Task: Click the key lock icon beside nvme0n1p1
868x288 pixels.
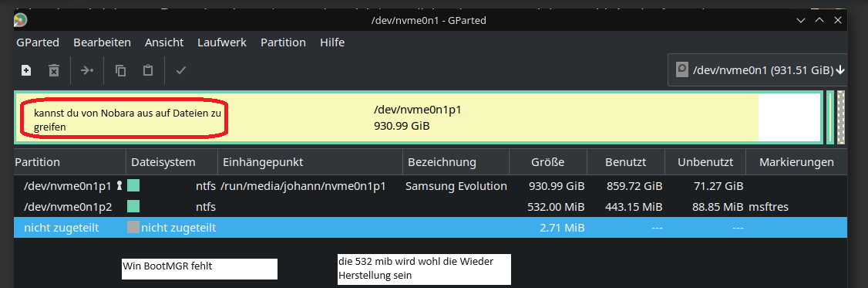Action: pyautogui.click(x=119, y=186)
